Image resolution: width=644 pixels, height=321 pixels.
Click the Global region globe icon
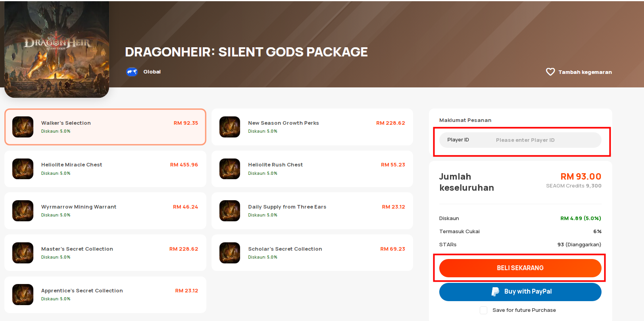[132, 72]
